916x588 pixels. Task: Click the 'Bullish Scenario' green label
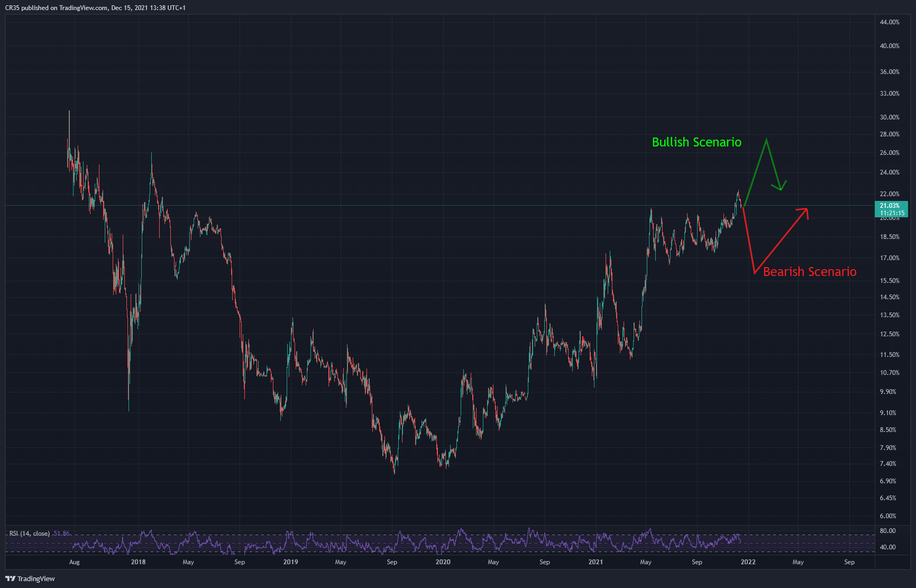pyautogui.click(x=697, y=142)
